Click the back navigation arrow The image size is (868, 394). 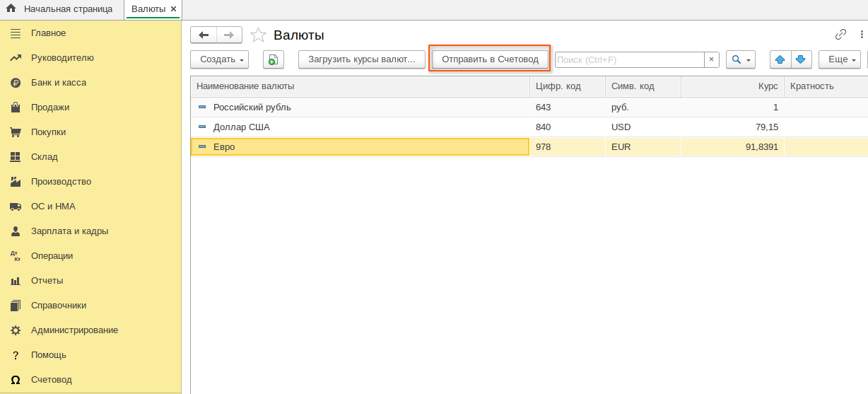click(x=204, y=35)
